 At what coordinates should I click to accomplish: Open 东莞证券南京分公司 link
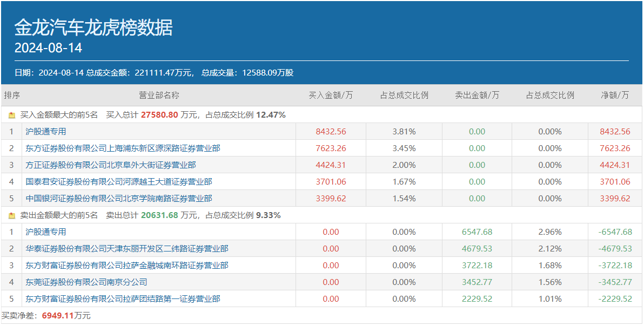coord(86,282)
